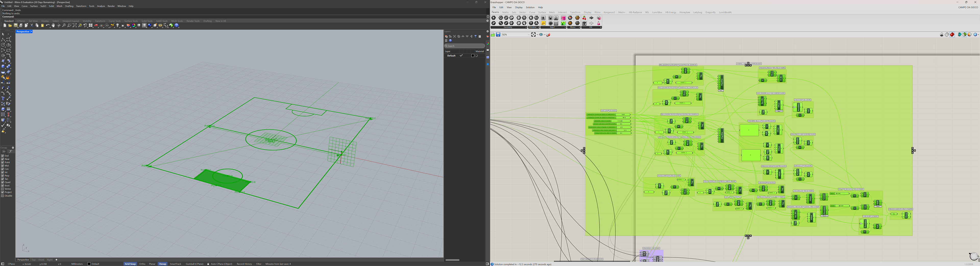
Task: Click the gear icon on Osnap panel
Action: coord(13,148)
